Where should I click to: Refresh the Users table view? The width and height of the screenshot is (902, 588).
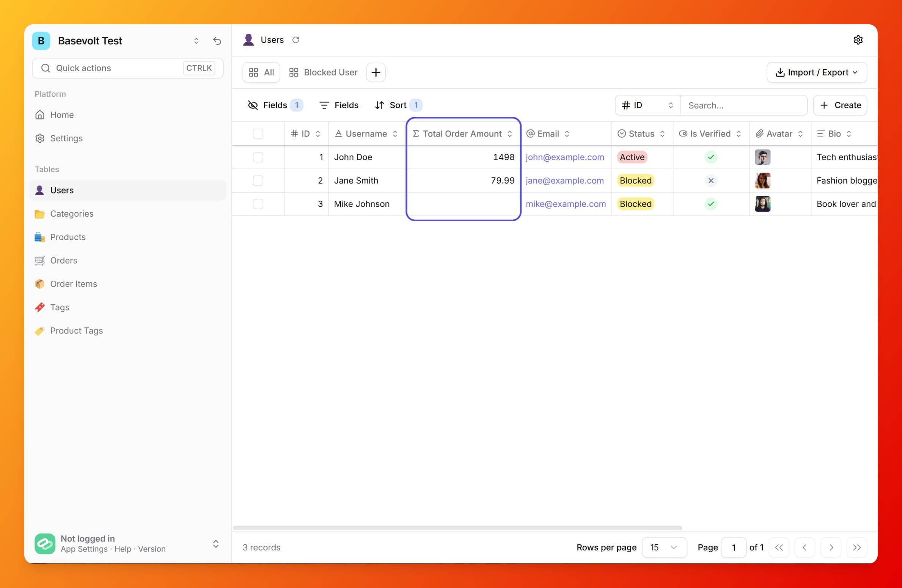click(296, 40)
